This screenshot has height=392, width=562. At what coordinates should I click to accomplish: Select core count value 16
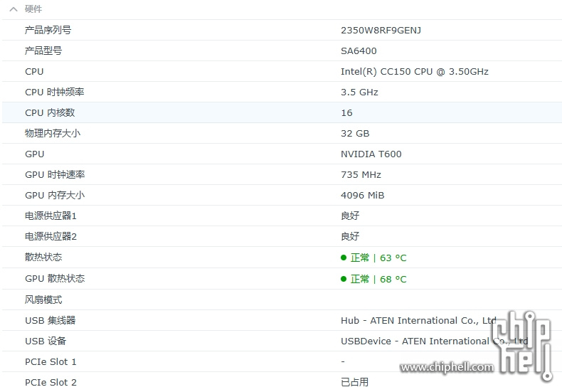346,113
